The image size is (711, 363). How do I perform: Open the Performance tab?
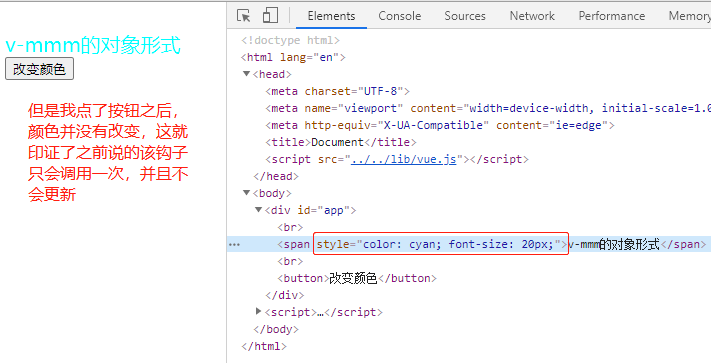coord(611,16)
